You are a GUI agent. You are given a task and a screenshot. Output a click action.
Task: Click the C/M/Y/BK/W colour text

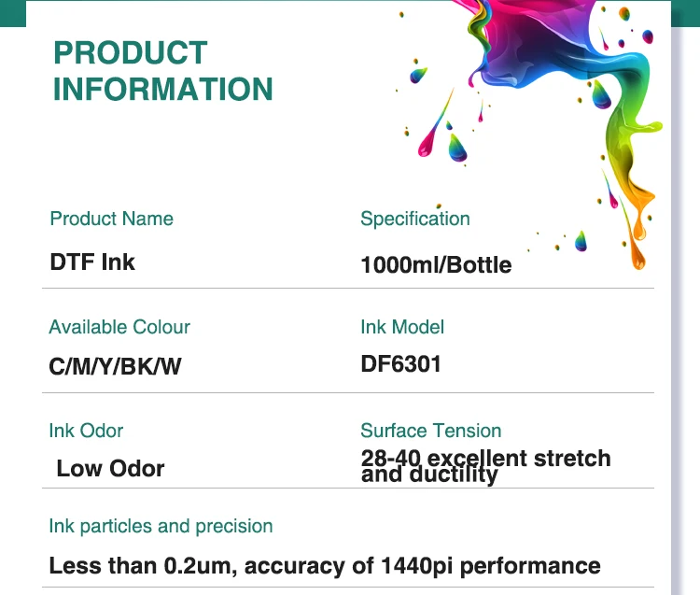click(x=115, y=367)
